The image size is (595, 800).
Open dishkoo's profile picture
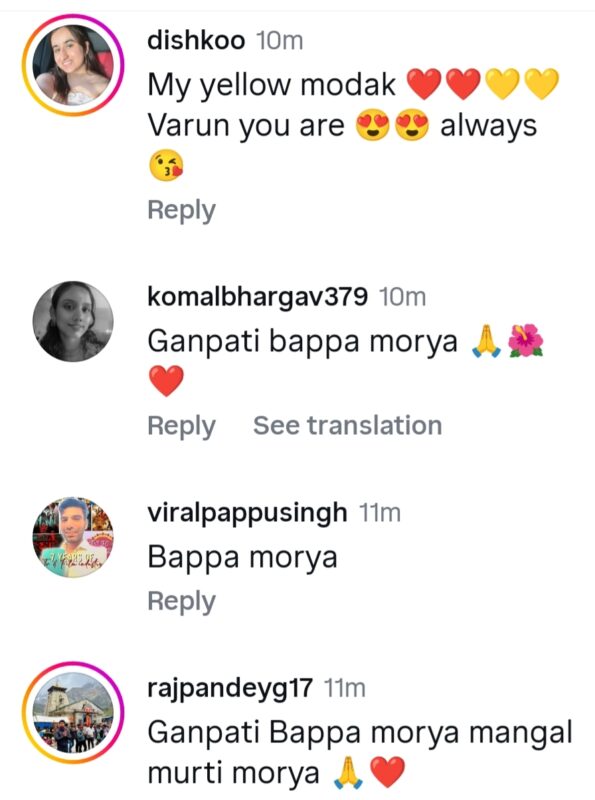(73, 65)
